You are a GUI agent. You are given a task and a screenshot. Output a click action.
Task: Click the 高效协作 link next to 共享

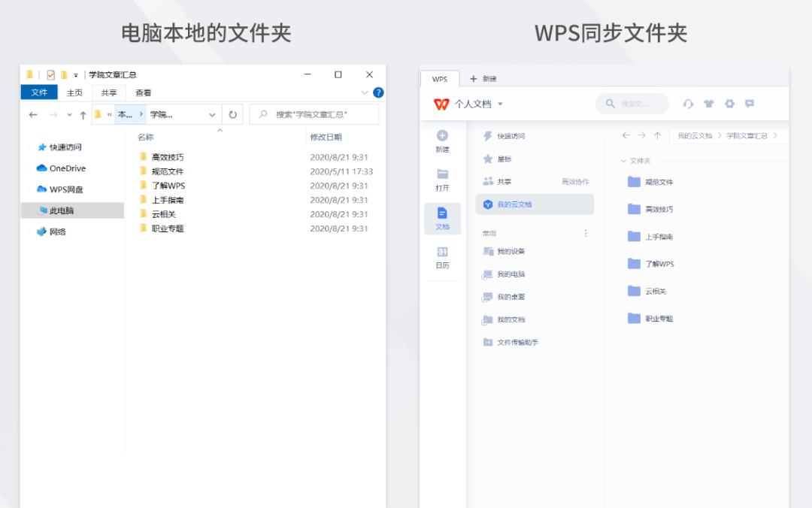(x=574, y=180)
